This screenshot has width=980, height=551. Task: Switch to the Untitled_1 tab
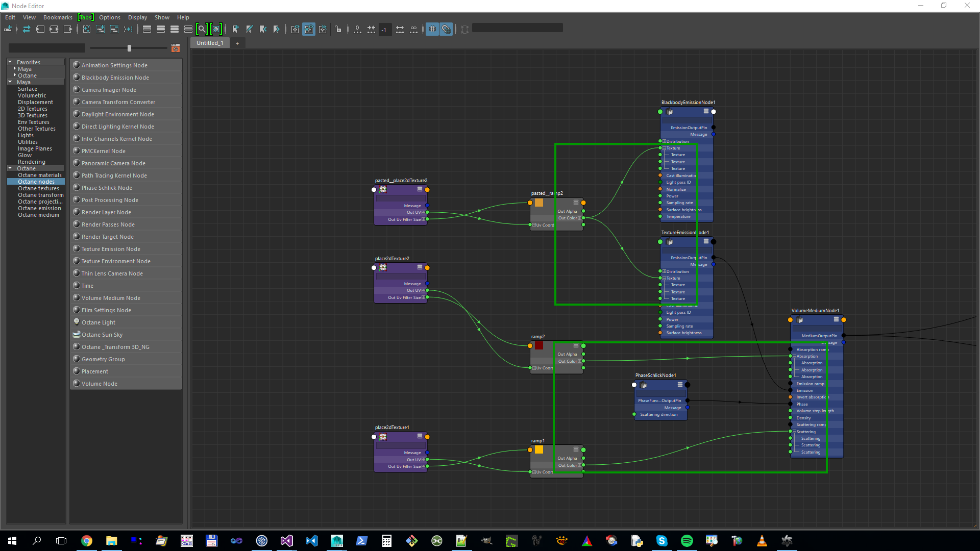click(210, 43)
